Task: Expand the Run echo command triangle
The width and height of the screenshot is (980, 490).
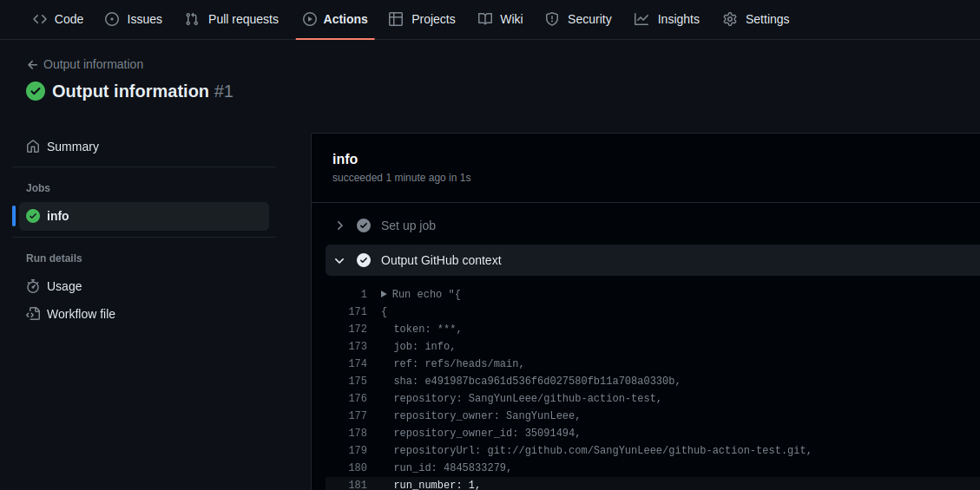Action: click(384, 294)
